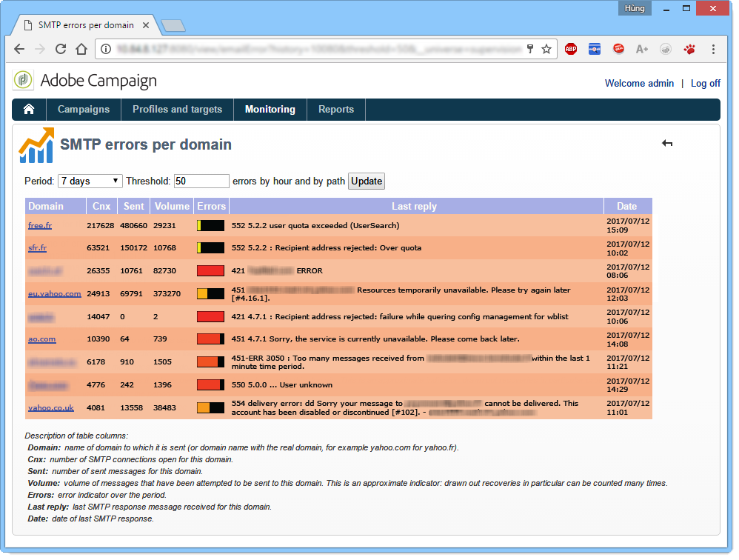Image resolution: width=739 pixels, height=560 pixels.
Task: Click the Date column header
Action: [628, 206]
